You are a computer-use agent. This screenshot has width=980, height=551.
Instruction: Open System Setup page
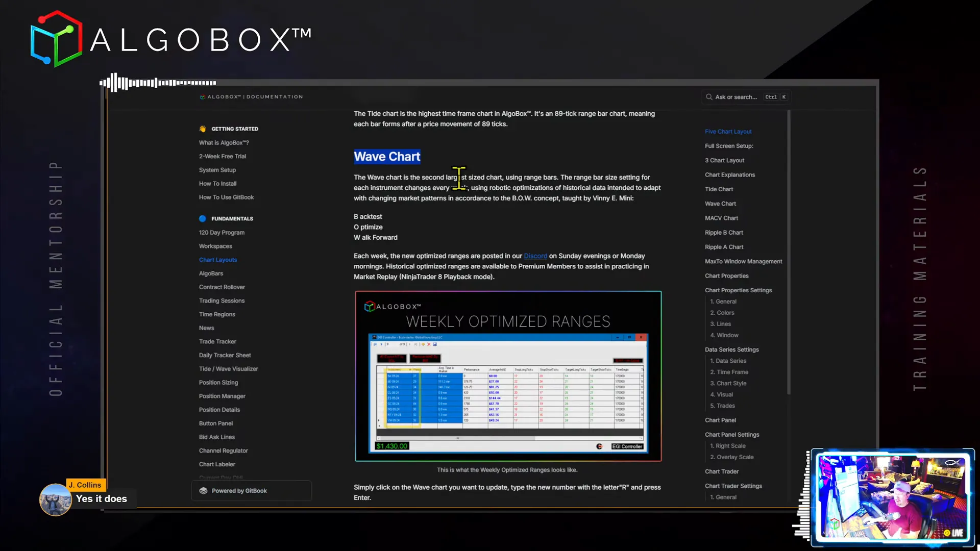click(x=217, y=170)
